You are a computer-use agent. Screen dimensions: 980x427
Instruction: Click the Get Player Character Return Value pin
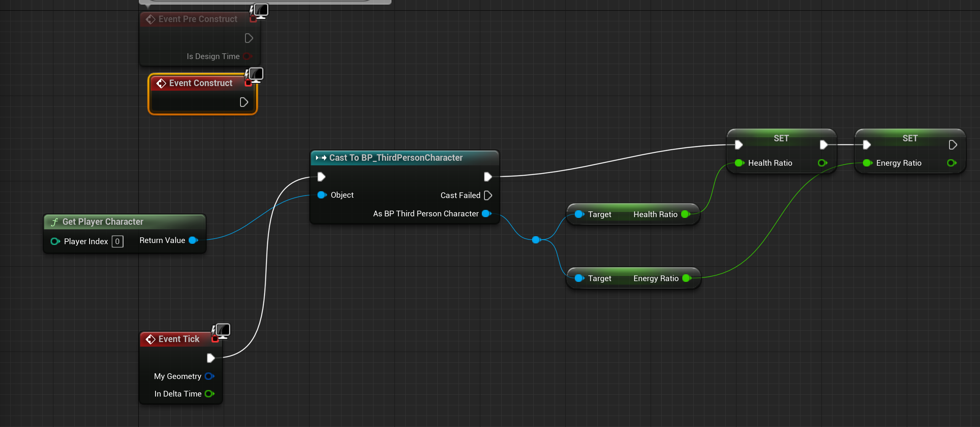(193, 240)
